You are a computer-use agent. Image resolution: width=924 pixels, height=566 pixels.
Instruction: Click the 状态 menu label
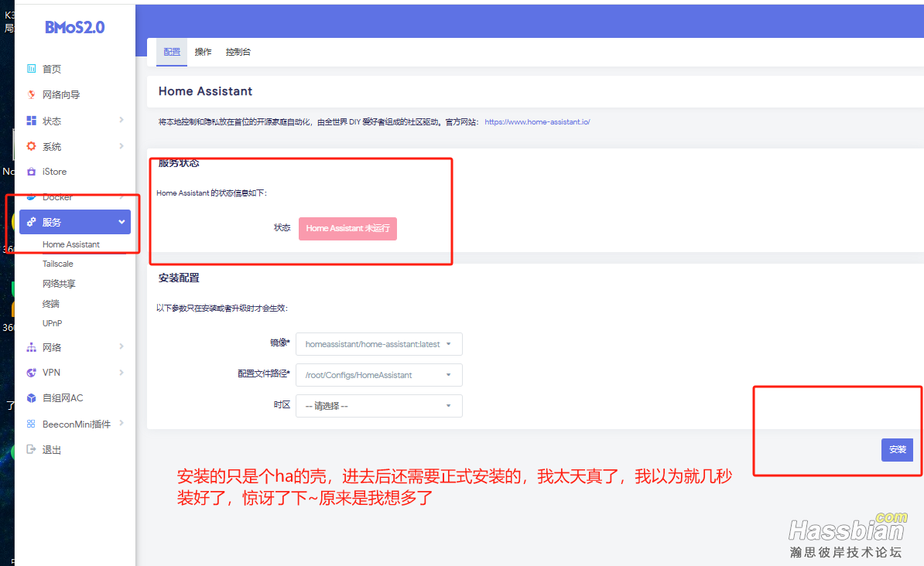[x=52, y=121]
